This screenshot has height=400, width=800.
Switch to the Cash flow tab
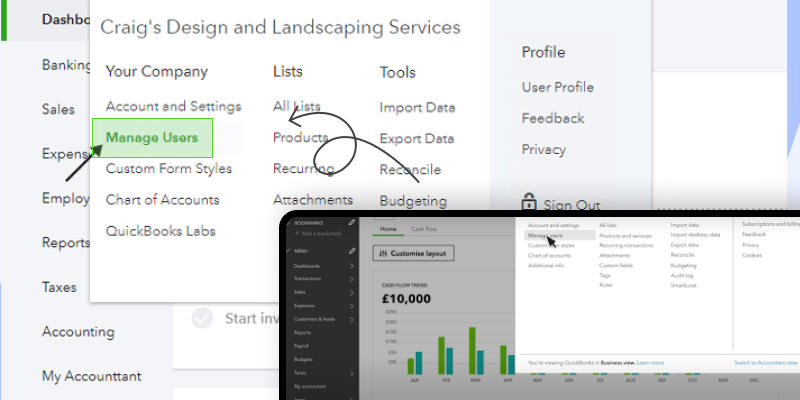424,229
